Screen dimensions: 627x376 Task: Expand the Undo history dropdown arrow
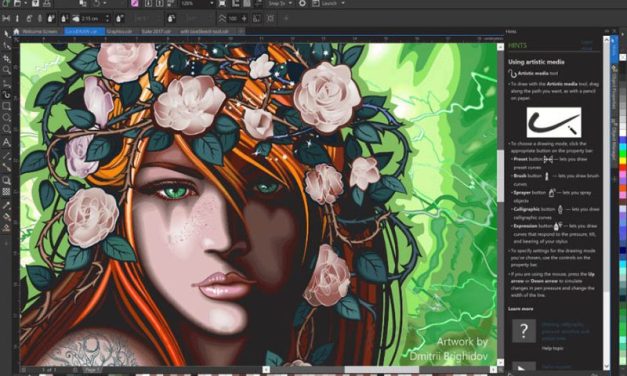104,3
